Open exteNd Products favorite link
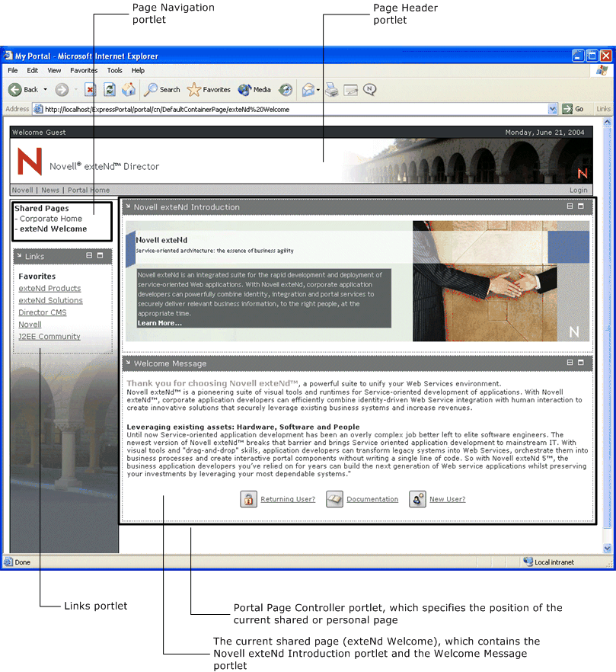 click(x=49, y=289)
